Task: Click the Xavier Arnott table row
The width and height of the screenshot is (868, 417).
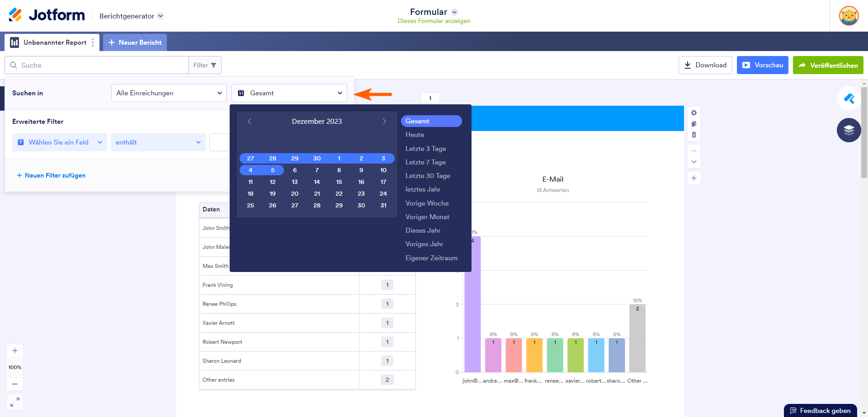Action: 307,323
